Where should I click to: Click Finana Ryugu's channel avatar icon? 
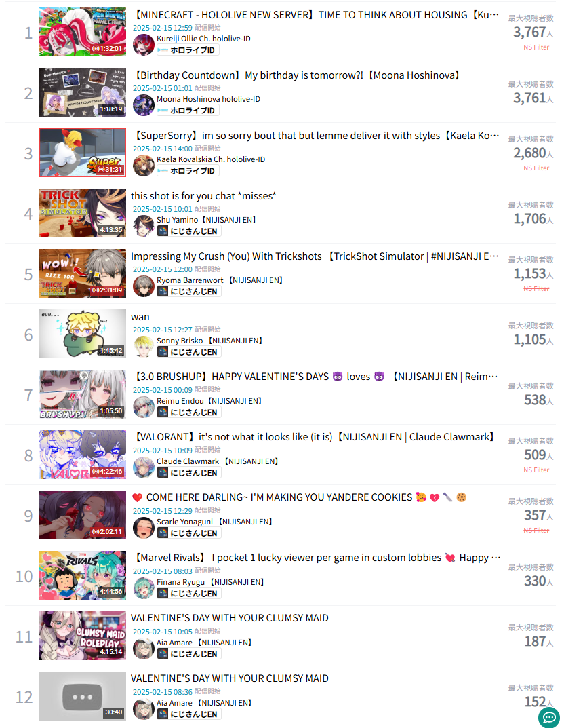[143, 588]
